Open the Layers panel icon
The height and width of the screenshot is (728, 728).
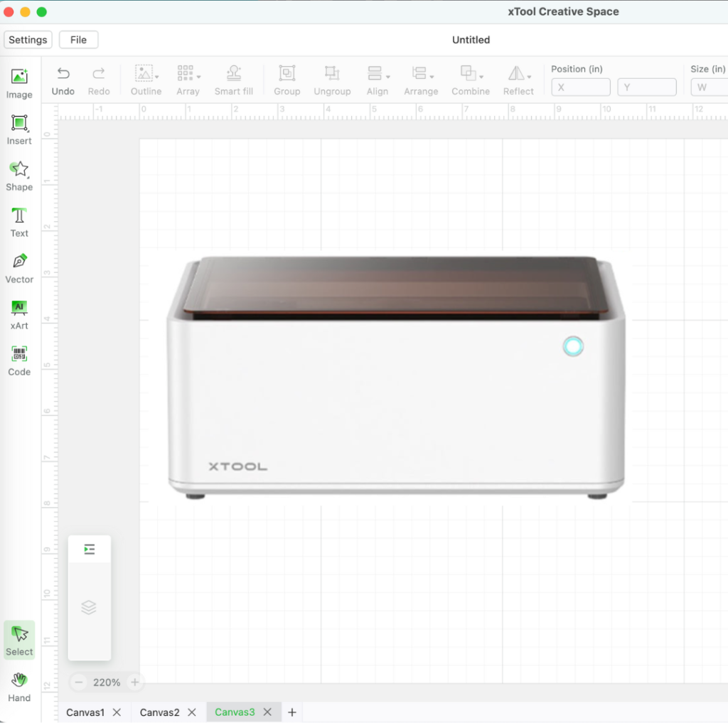[89, 607]
